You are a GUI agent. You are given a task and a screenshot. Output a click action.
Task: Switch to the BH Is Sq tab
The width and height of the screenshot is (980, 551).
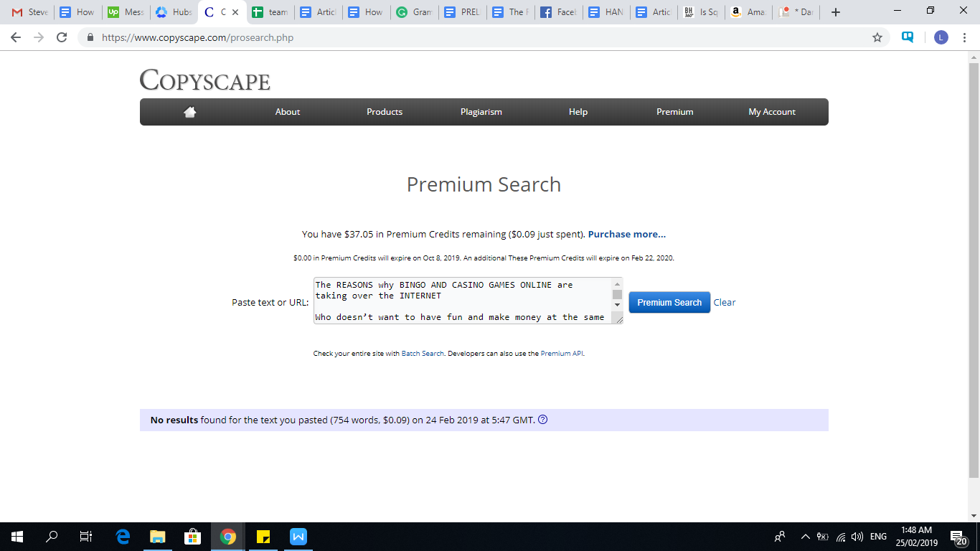point(701,12)
